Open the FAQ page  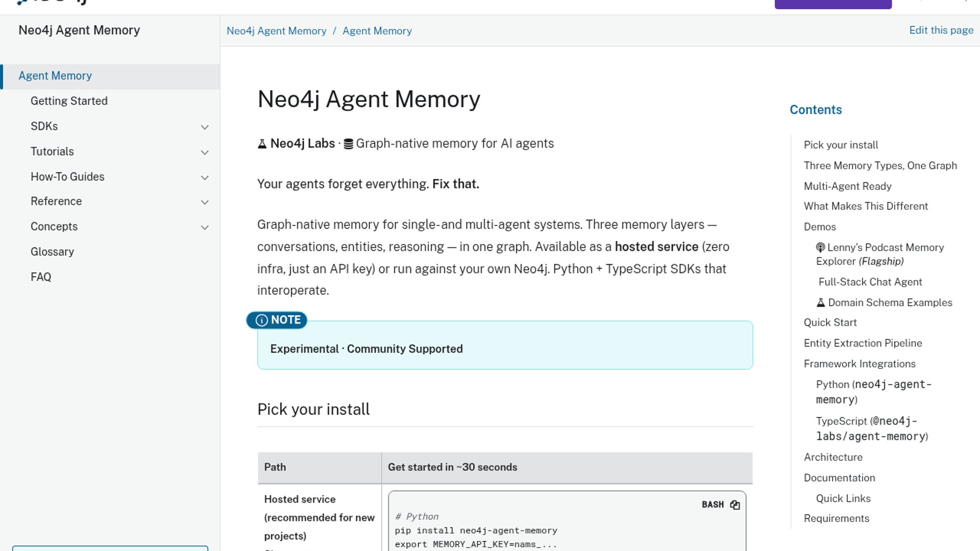41,277
